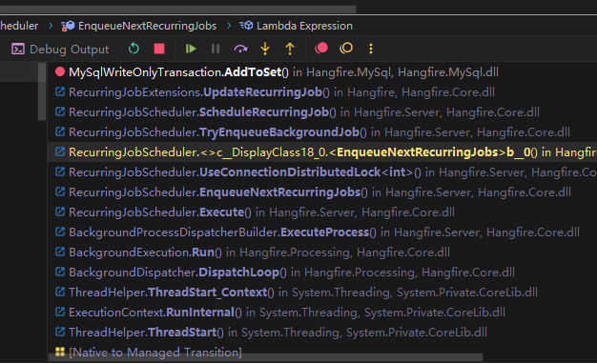
Task: Click the method icon beside EnqueueNextRecurringJobs breadcrumb
Action: 68,26
